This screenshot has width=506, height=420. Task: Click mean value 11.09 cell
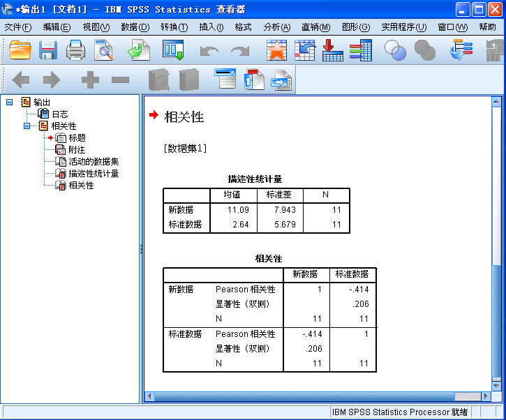click(238, 210)
